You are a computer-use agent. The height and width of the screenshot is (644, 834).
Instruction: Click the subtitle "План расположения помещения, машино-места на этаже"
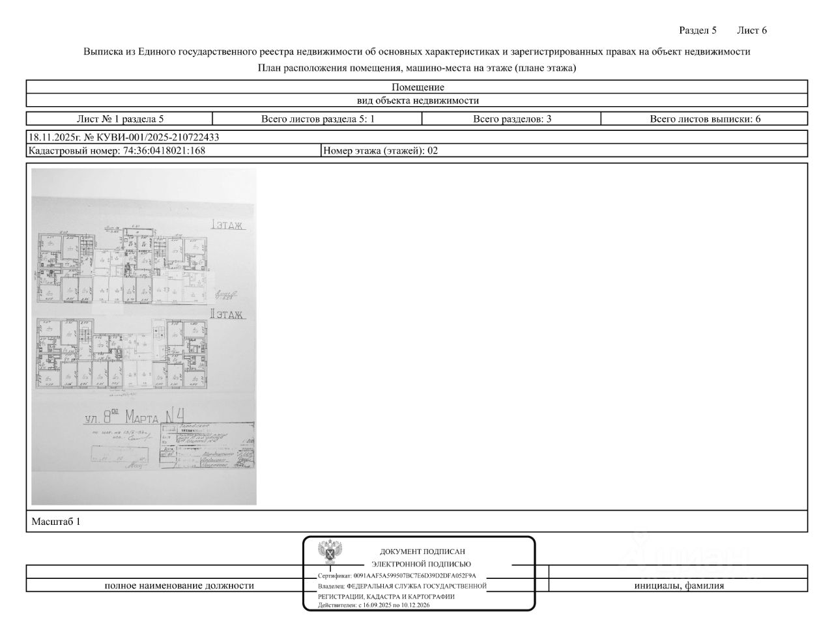(x=417, y=68)
